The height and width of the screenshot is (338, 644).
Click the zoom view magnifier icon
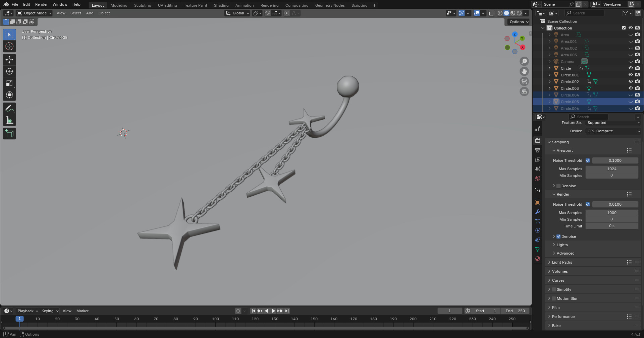tap(524, 61)
